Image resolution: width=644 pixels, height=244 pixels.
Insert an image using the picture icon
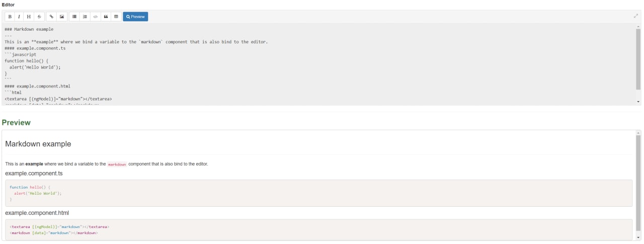62,17
